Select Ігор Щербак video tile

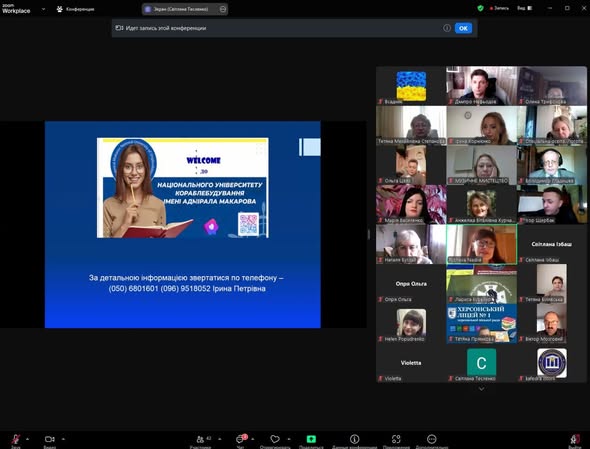pyautogui.click(x=552, y=204)
